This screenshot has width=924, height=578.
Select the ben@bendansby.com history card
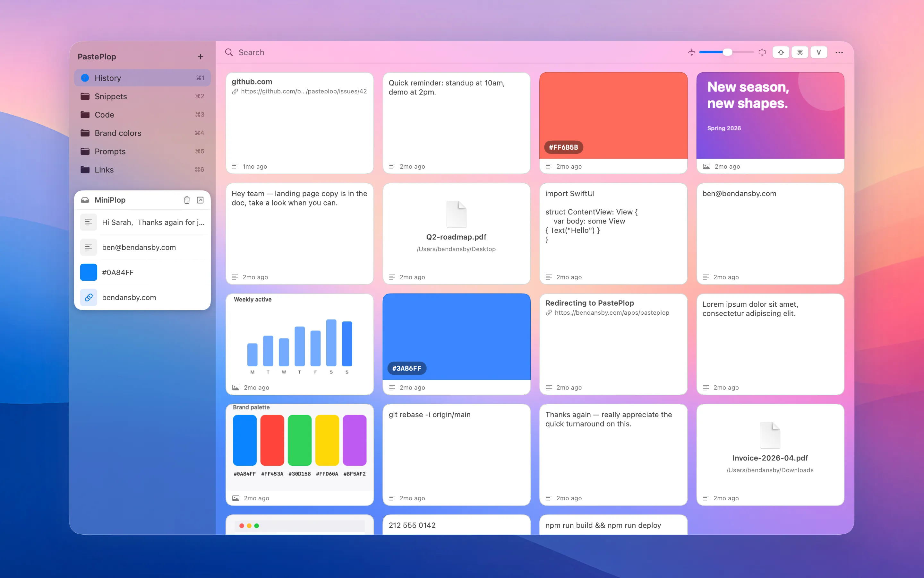771,233
